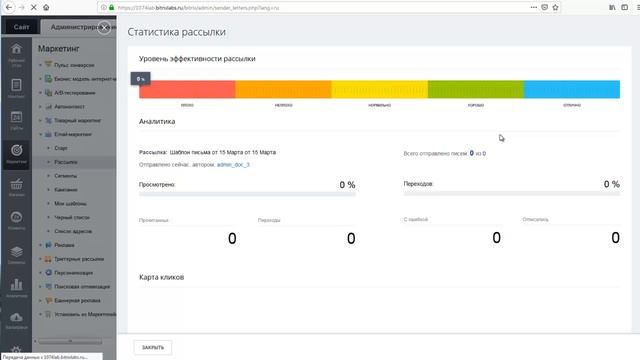
Task: Click the Бизнес модель icon
Action: click(49, 78)
